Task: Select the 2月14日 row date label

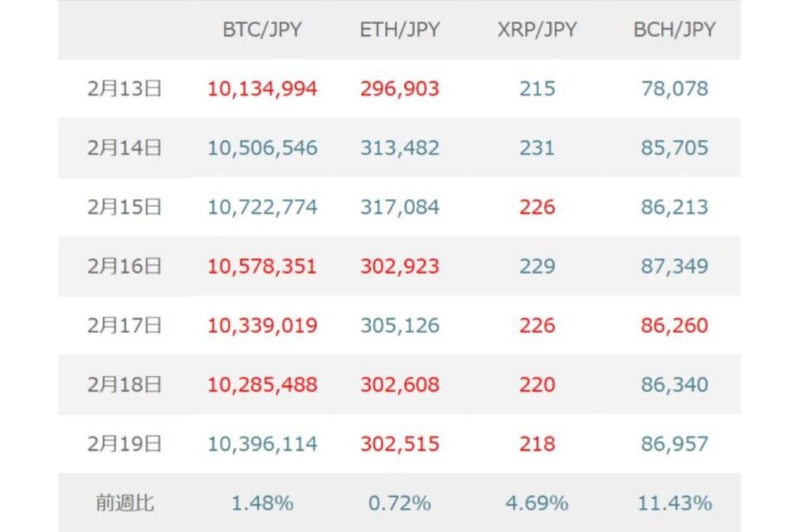Action: (125, 148)
